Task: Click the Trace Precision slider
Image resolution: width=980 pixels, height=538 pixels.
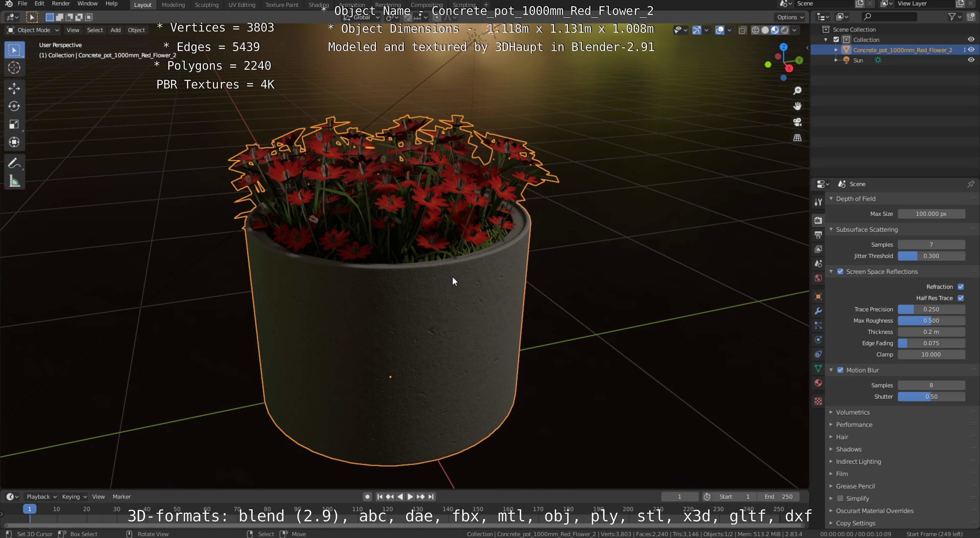Action: click(931, 309)
